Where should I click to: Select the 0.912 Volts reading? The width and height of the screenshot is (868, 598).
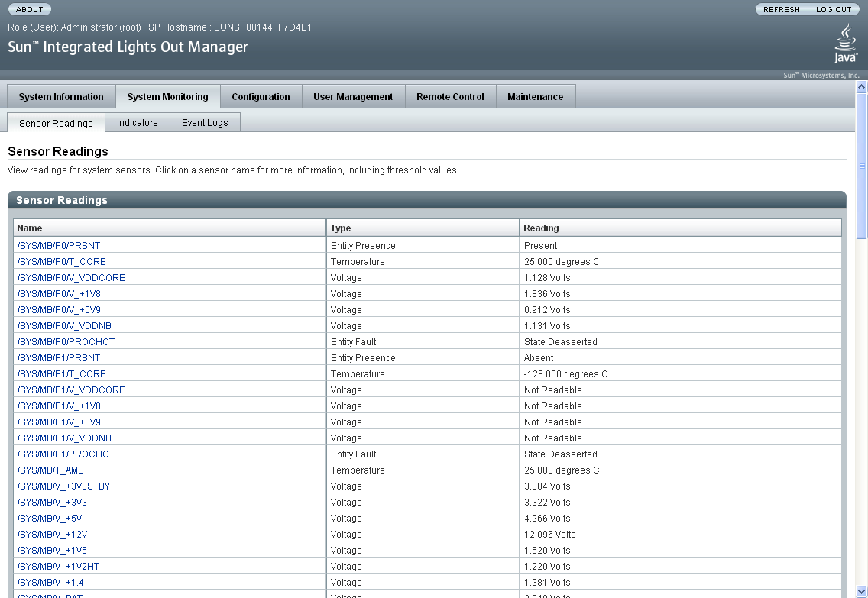547,310
